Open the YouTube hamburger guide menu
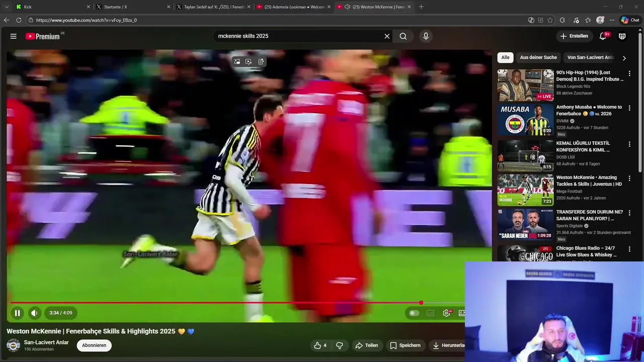Viewport: 644px width, 362px height. click(14, 36)
